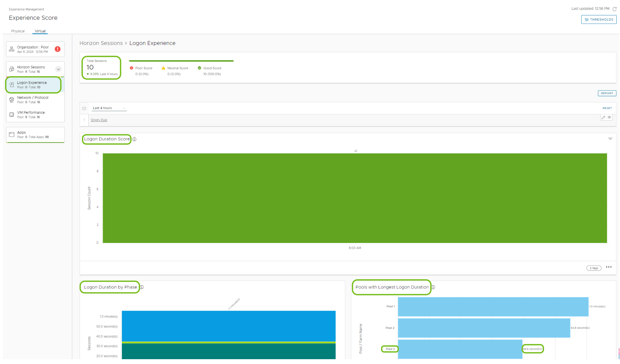Click the VM Performance sidebar icon

[12, 114]
